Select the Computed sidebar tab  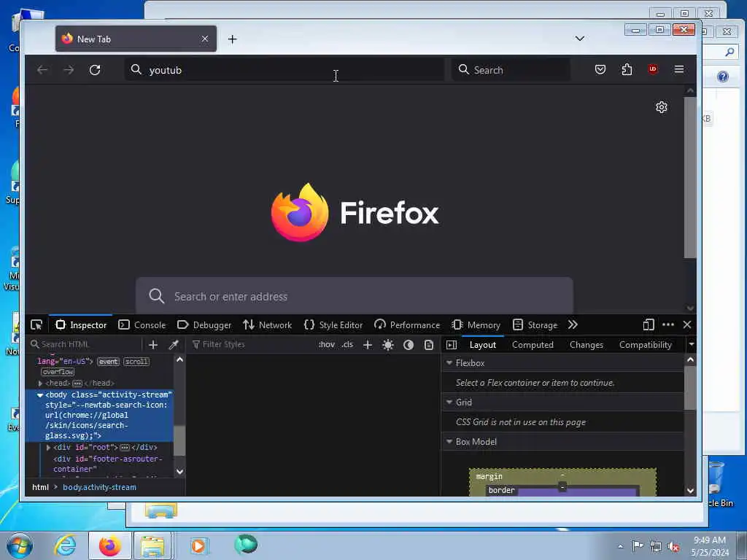tap(533, 345)
